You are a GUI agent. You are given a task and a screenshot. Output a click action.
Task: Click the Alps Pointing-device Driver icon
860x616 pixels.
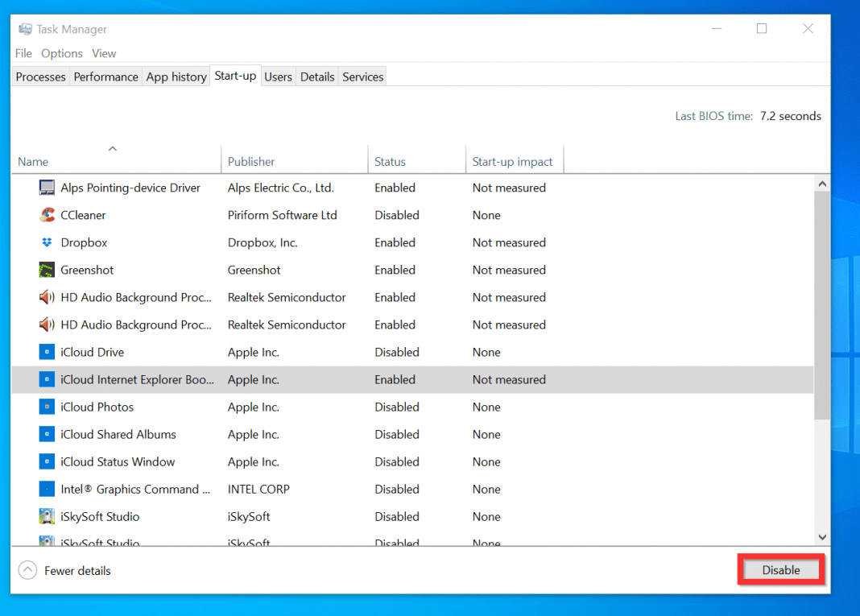[47, 188]
